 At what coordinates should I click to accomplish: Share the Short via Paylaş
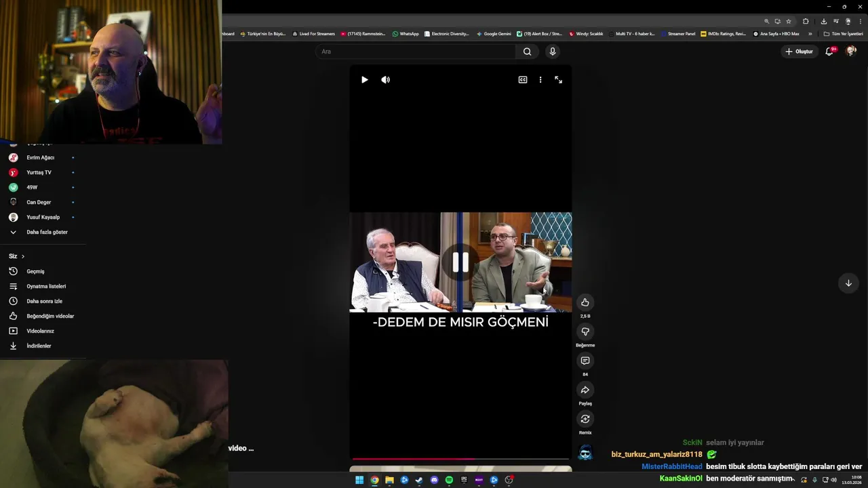pyautogui.click(x=585, y=390)
